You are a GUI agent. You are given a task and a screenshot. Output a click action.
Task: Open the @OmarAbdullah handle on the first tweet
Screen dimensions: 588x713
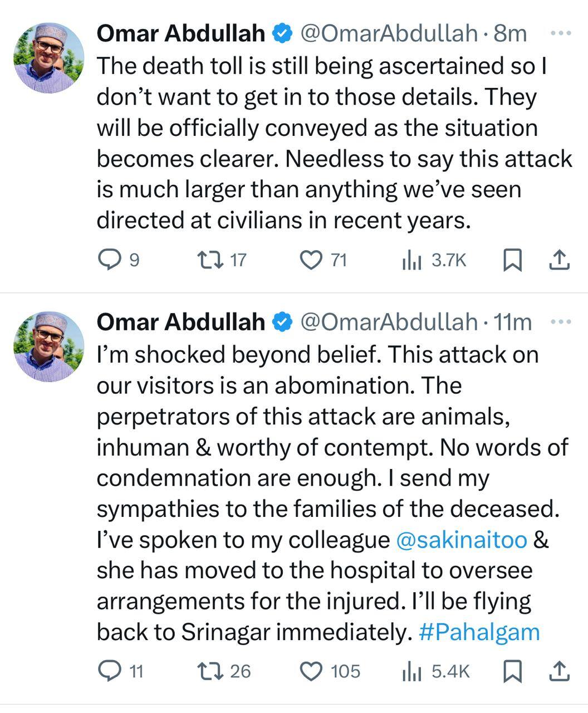tap(389, 34)
